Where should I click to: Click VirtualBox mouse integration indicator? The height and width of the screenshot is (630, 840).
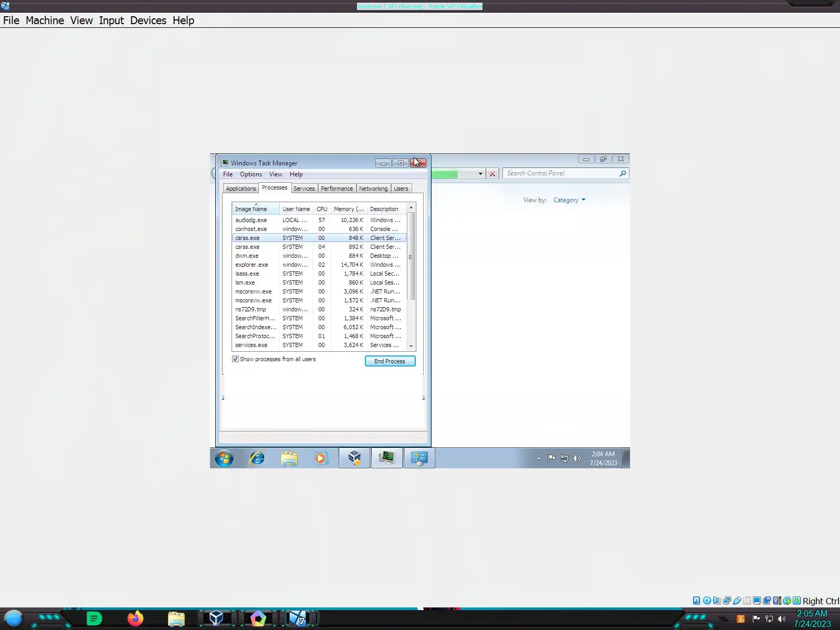(786, 601)
